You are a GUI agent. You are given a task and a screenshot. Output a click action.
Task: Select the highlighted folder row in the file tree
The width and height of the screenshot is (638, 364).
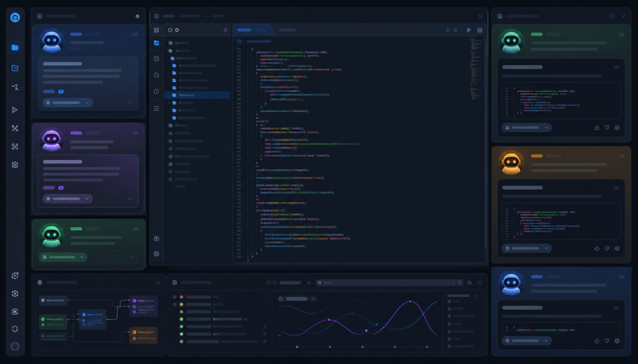198,95
